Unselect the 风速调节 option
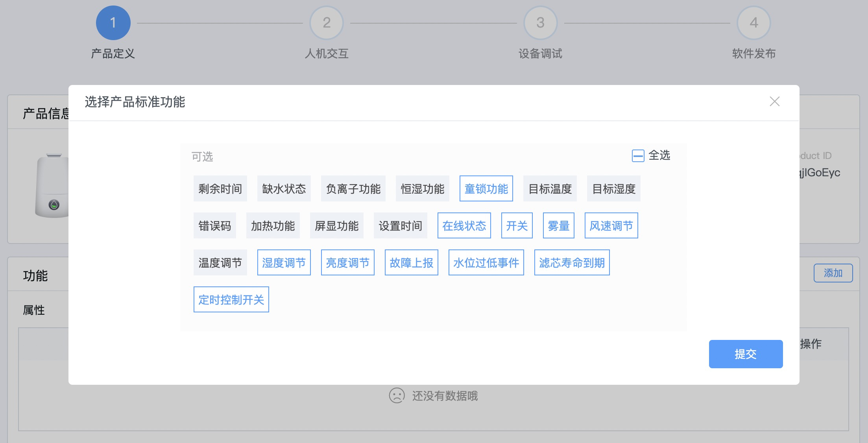This screenshot has width=868, height=443. click(x=611, y=226)
